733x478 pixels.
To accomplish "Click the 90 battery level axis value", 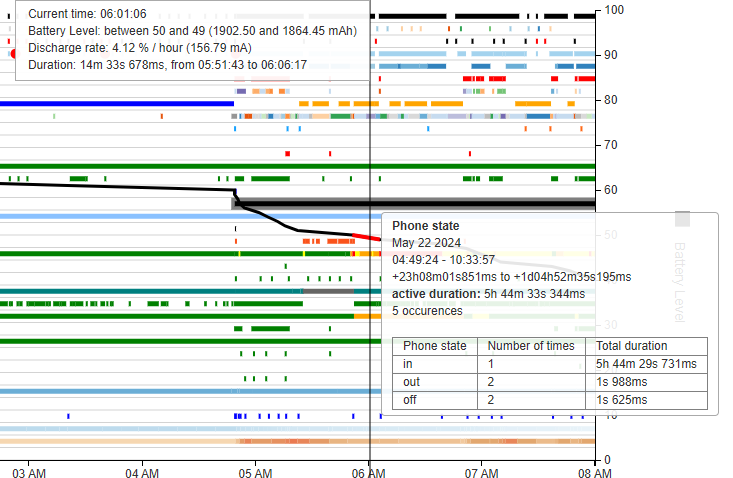I will (x=611, y=55).
